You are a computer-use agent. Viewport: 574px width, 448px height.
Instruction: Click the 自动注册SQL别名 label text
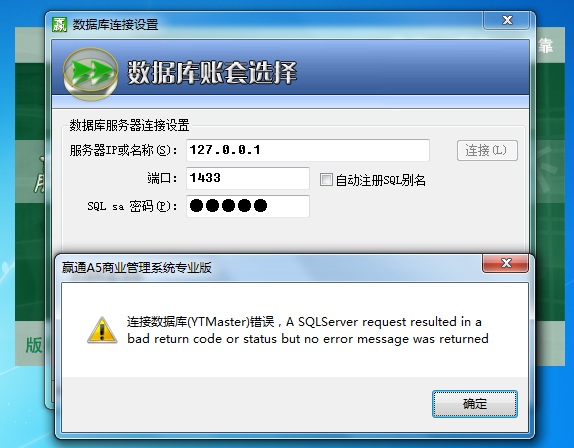point(381,180)
